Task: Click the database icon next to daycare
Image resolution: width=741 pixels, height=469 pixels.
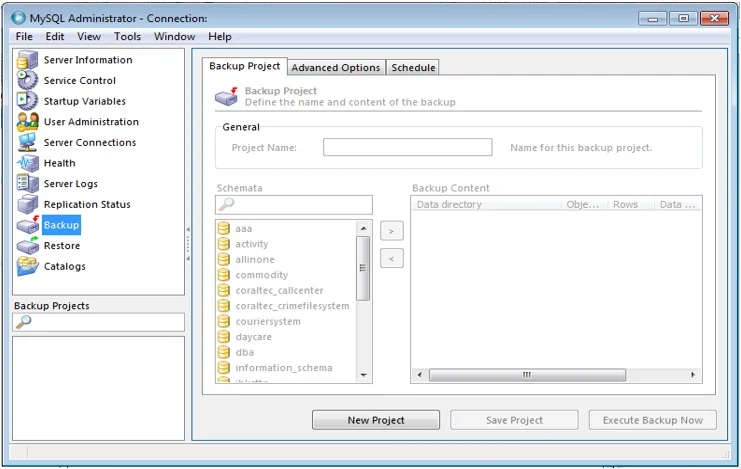Action: click(224, 337)
